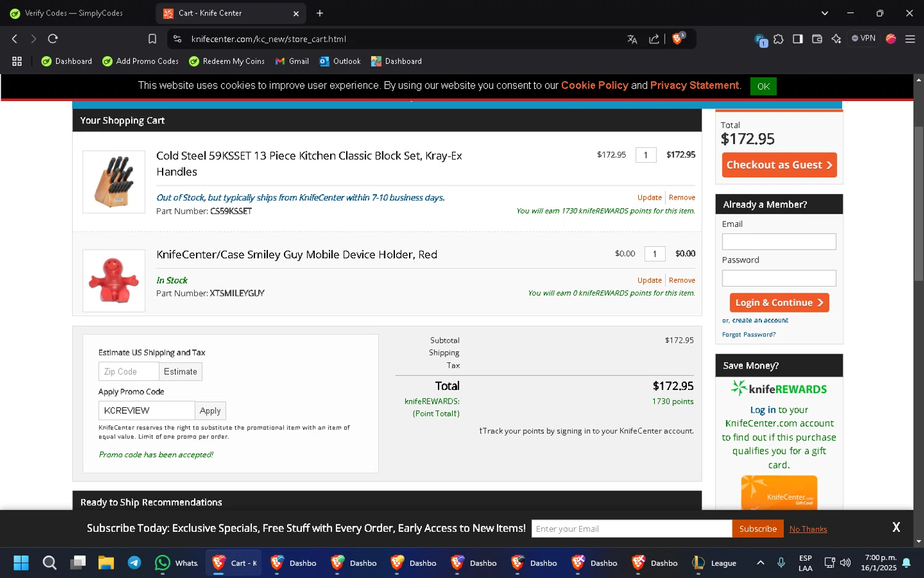Screen dimensions: 924x578
Task: Open the Cookie Policy link
Action: (x=594, y=86)
